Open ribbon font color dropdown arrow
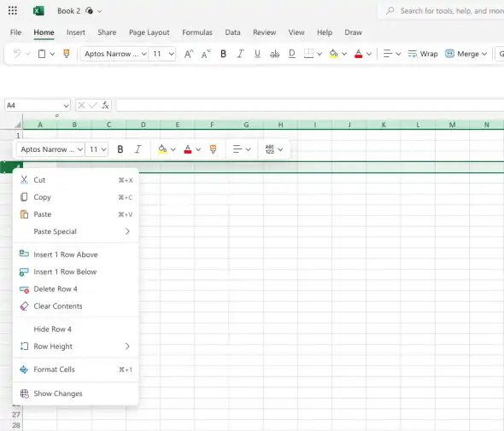Image resolution: width=504 pixels, height=431 pixels. tap(369, 54)
